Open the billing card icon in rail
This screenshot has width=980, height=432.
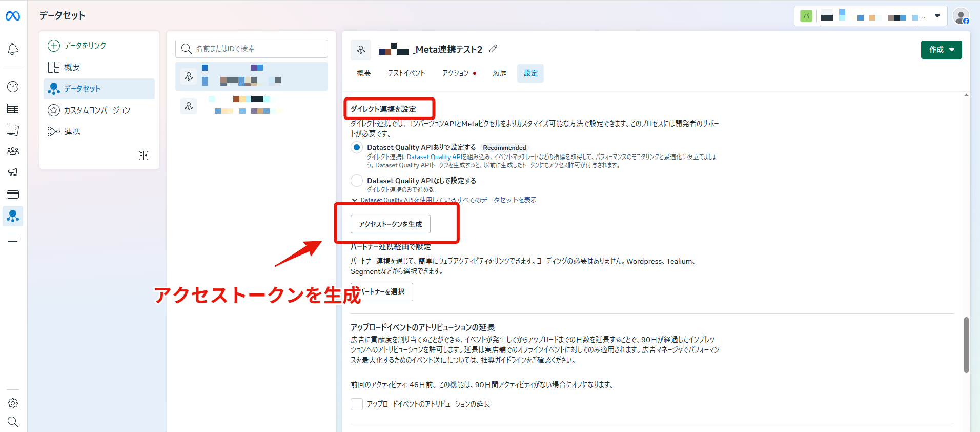coord(13,194)
